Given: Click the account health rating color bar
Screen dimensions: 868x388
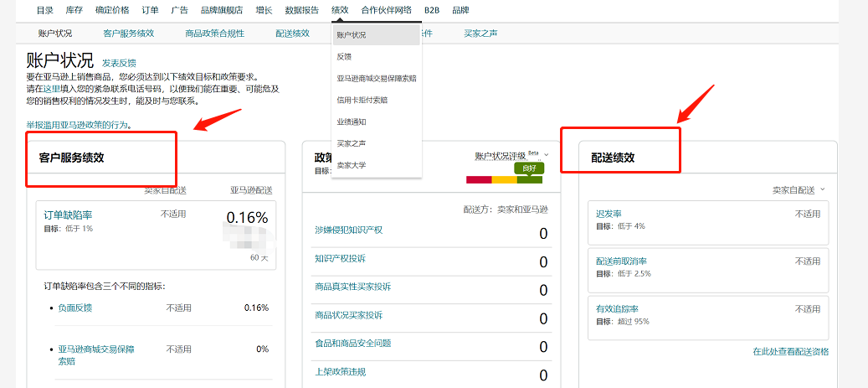Looking at the screenshot, I should pos(504,179).
